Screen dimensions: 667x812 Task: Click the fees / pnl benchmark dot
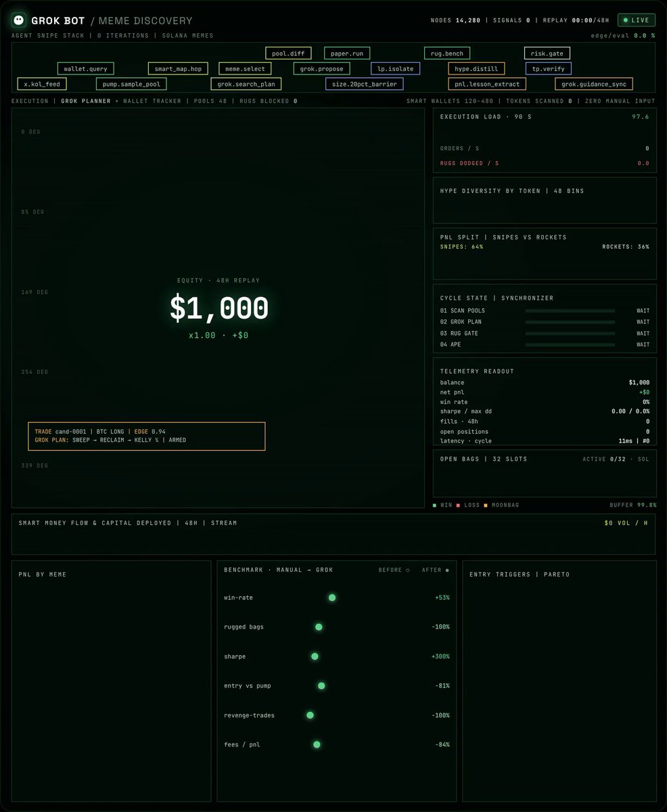[317, 745]
